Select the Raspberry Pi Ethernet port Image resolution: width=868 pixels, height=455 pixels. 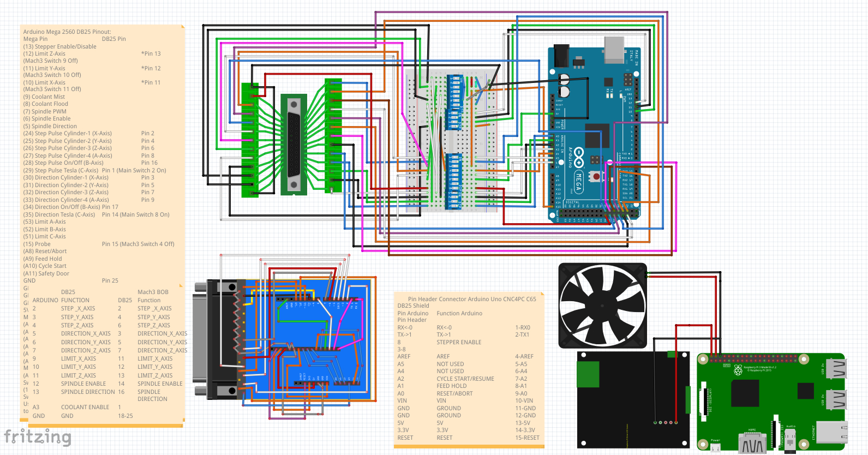(832, 433)
